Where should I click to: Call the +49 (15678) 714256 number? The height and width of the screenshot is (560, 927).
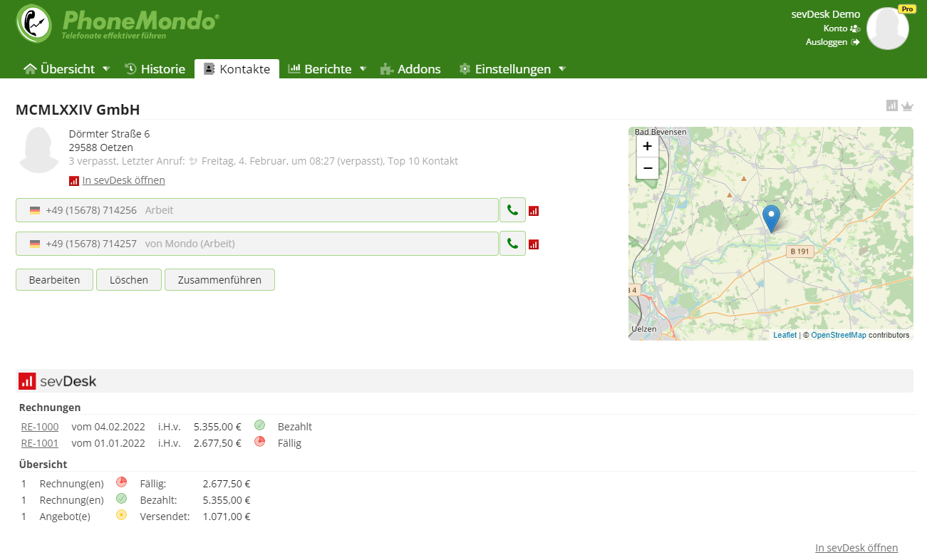pos(512,210)
